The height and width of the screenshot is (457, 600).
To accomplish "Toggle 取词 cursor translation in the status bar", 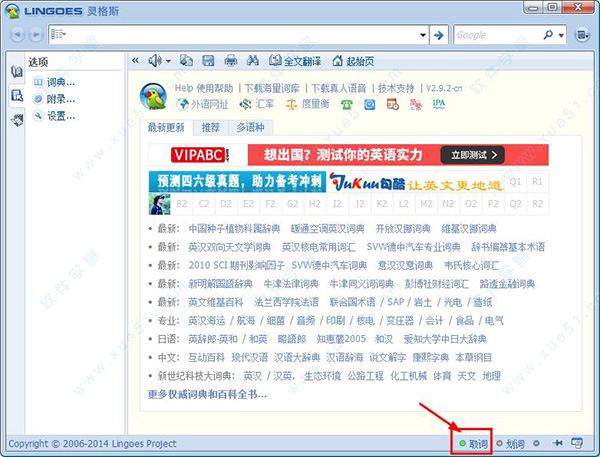I will click(474, 444).
